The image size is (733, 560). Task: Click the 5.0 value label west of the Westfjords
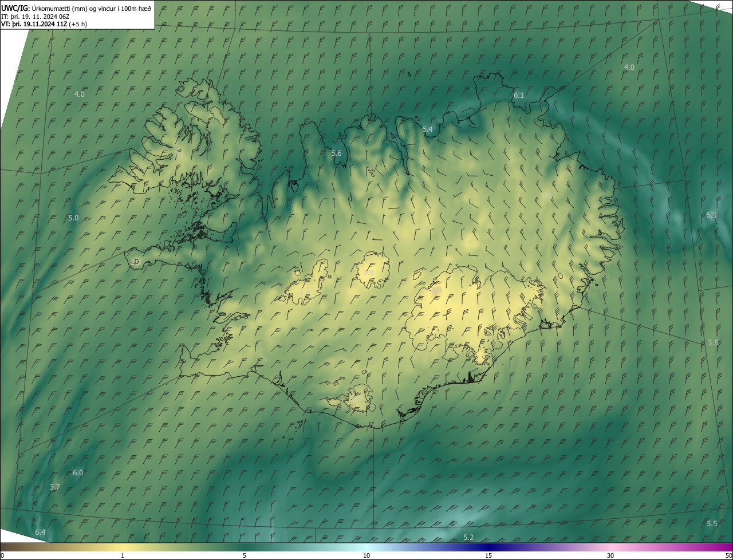73,218
